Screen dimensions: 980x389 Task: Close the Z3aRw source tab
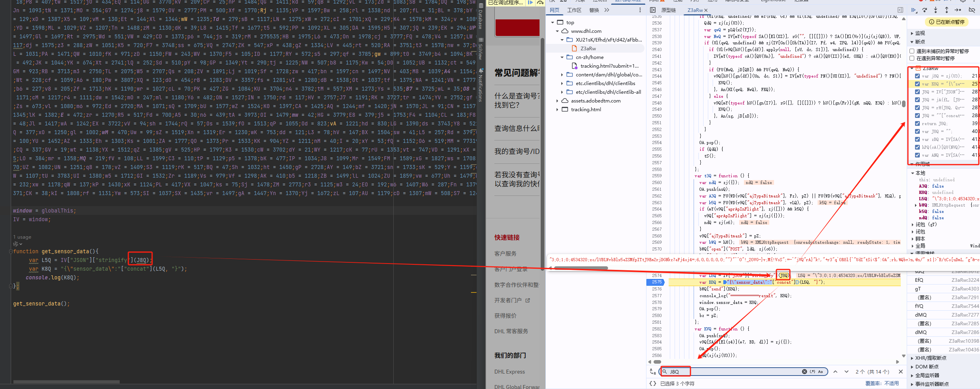point(706,10)
